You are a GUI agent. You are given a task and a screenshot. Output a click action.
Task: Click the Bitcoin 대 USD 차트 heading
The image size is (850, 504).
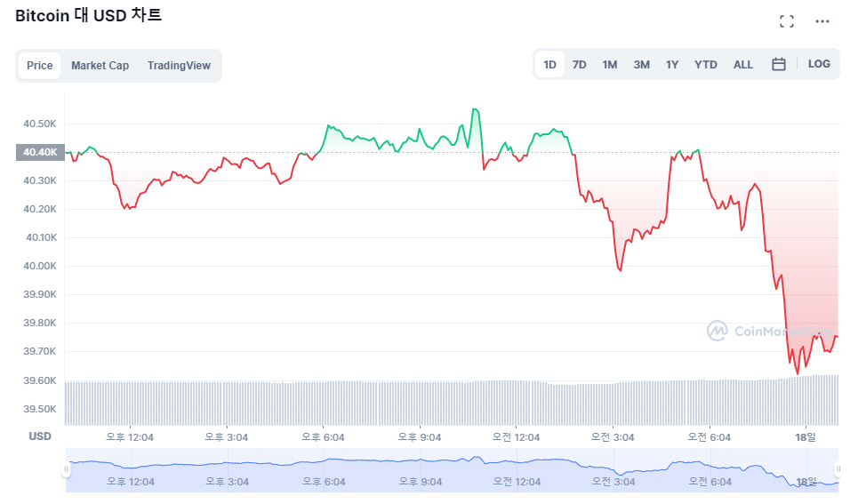coord(88,15)
